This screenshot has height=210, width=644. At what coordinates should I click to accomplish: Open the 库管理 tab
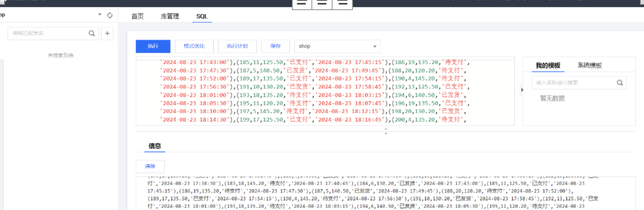point(170,16)
